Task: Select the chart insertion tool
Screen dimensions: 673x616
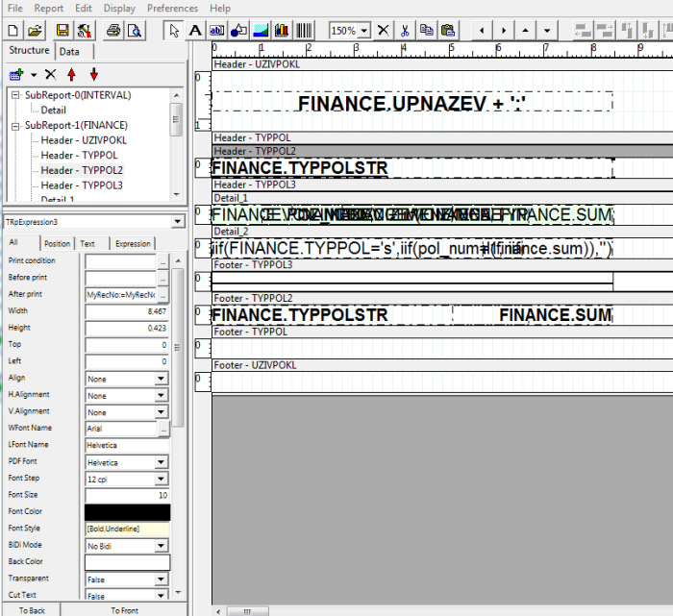Action: (282, 31)
